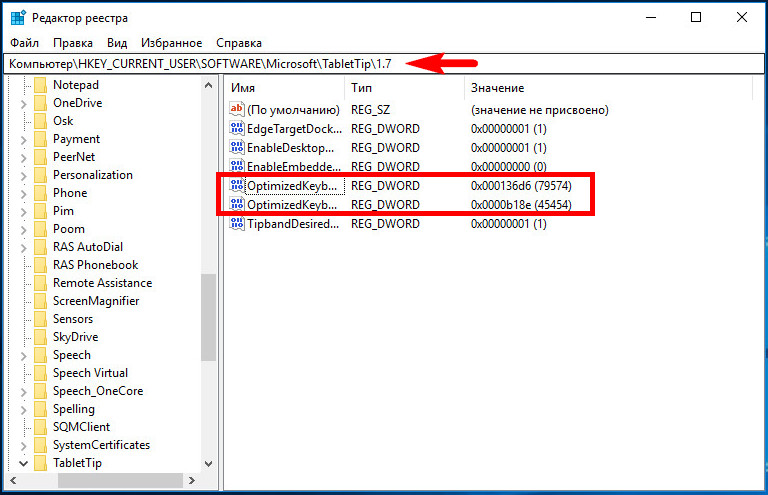Open the Избранное menu
Image resolution: width=768 pixels, height=495 pixels.
tap(171, 43)
